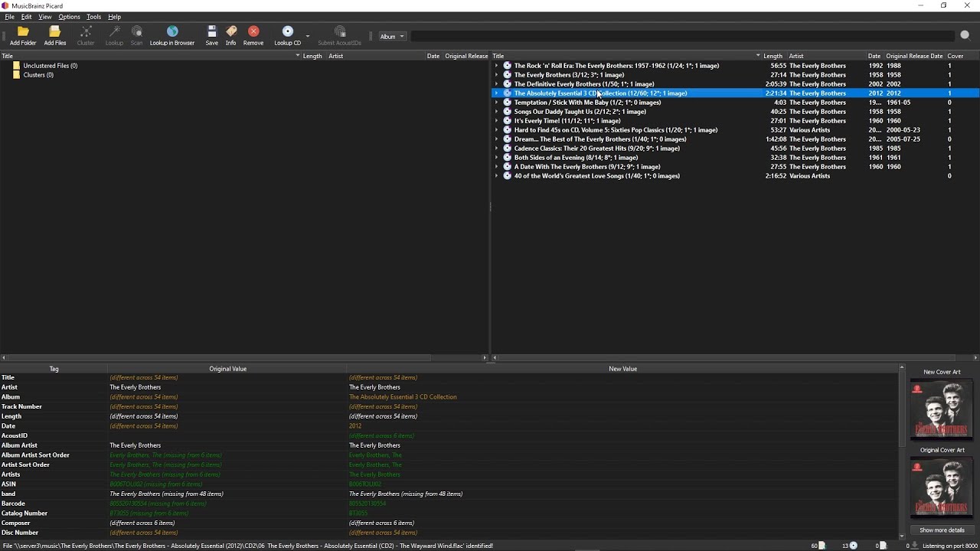Open the Help menu
980x551 pixels.
[114, 17]
